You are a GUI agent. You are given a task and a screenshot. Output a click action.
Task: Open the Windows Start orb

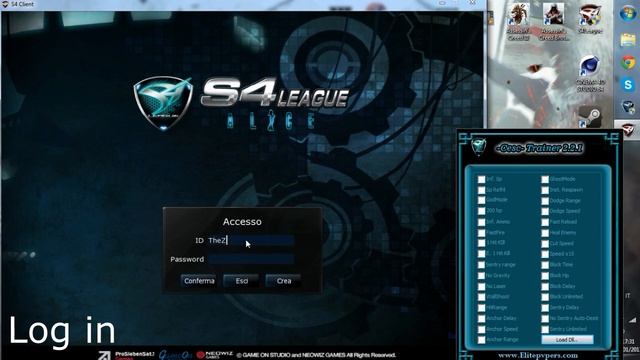click(628, 14)
